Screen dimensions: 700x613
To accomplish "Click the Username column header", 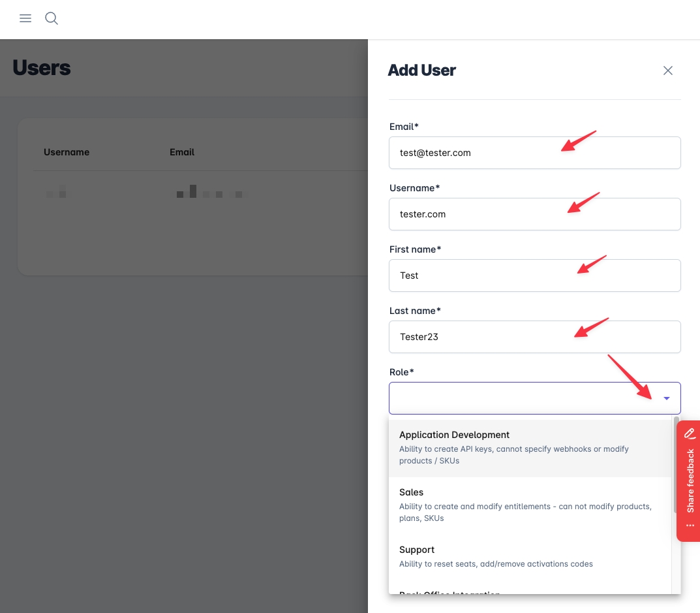I will pyautogui.click(x=67, y=152).
